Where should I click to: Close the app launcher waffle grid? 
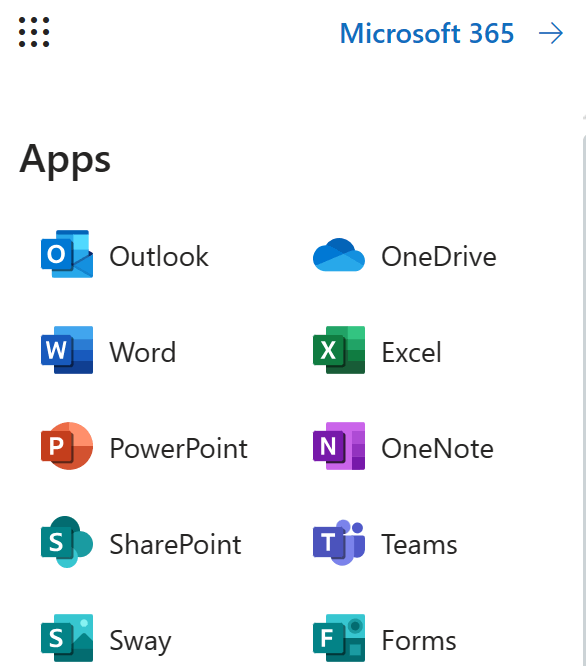pos(34,32)
